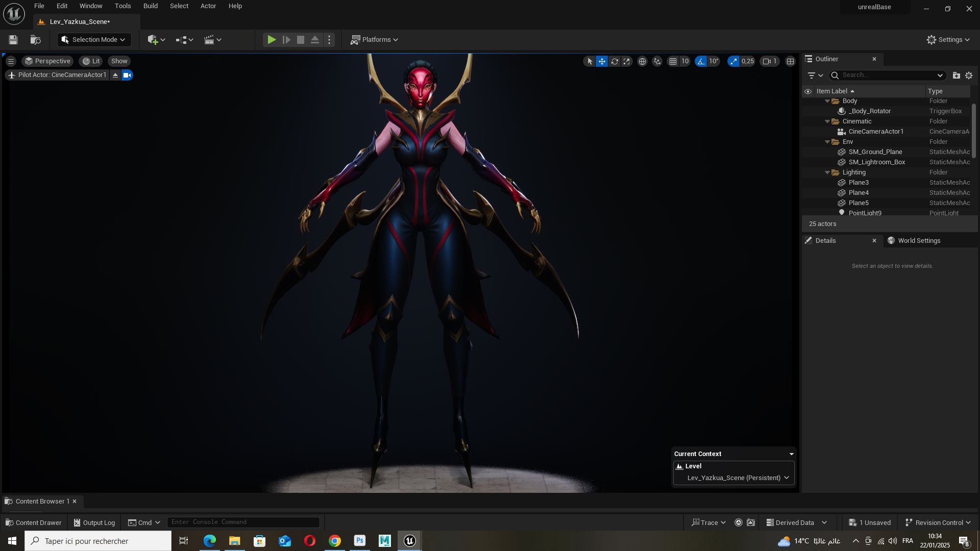
Task: Activate the Scale tool
Action: point(627,61)
